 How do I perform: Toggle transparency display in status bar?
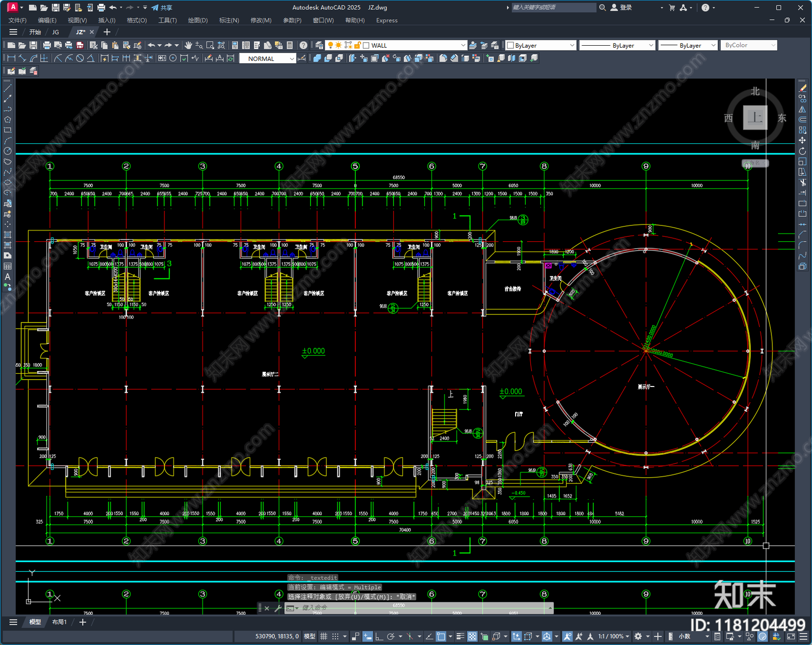[x=472, y=636]
